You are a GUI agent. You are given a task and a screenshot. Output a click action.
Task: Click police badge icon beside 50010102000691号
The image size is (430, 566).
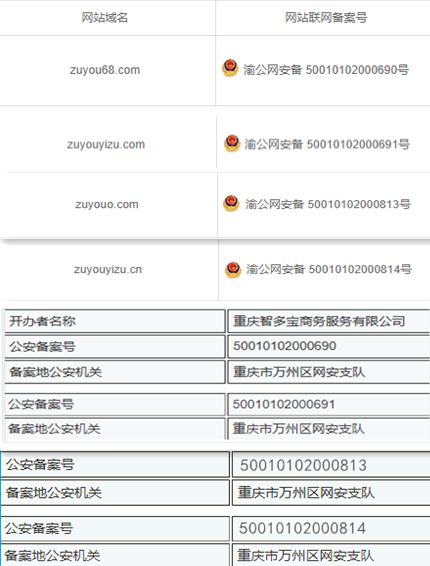click(232, 143)
